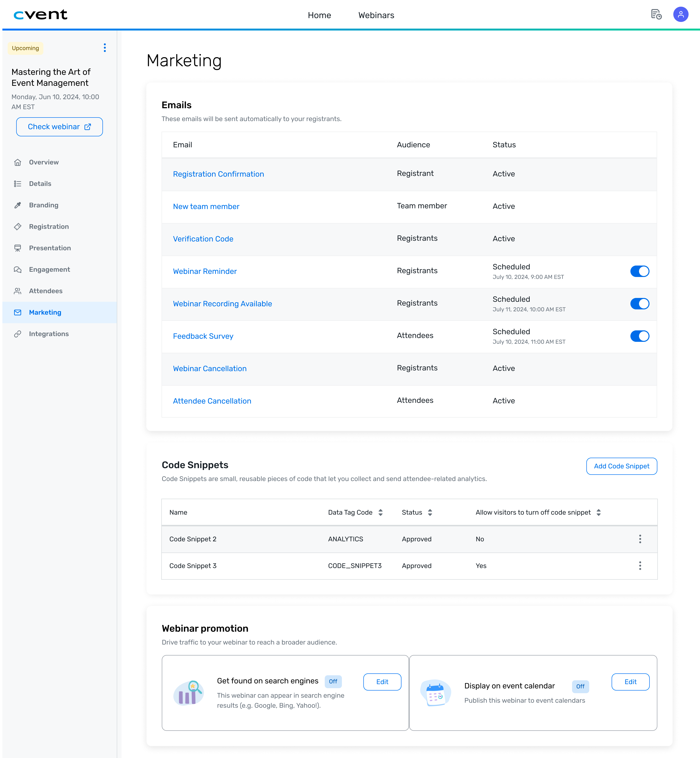The height and width of the screenshot is (758, 700).
Task: Sort by Data Tag Code column
Action: tap(380, 512)
